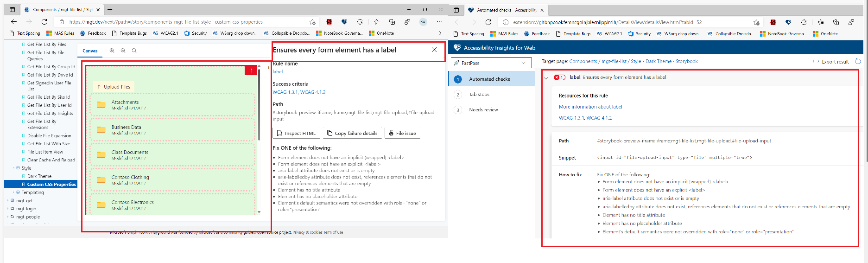The width and height of the screenshot is (868, 263).
Task: Open the browser Settings and more menu
Action: click(439, 22)
